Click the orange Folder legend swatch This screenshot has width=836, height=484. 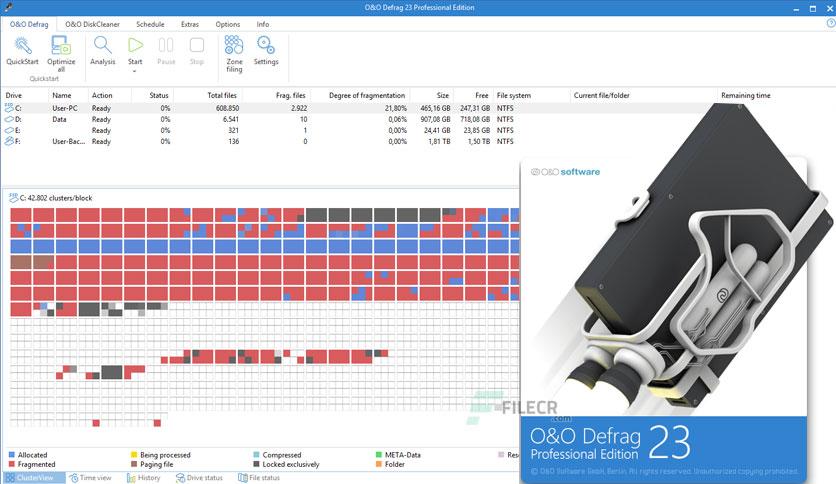(x=379, y=464)
